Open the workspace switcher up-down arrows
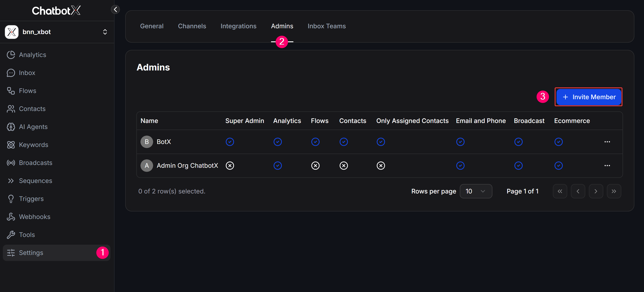Image resolution: width=644 pixels, height=292 pixels. (x=105, y=32)
